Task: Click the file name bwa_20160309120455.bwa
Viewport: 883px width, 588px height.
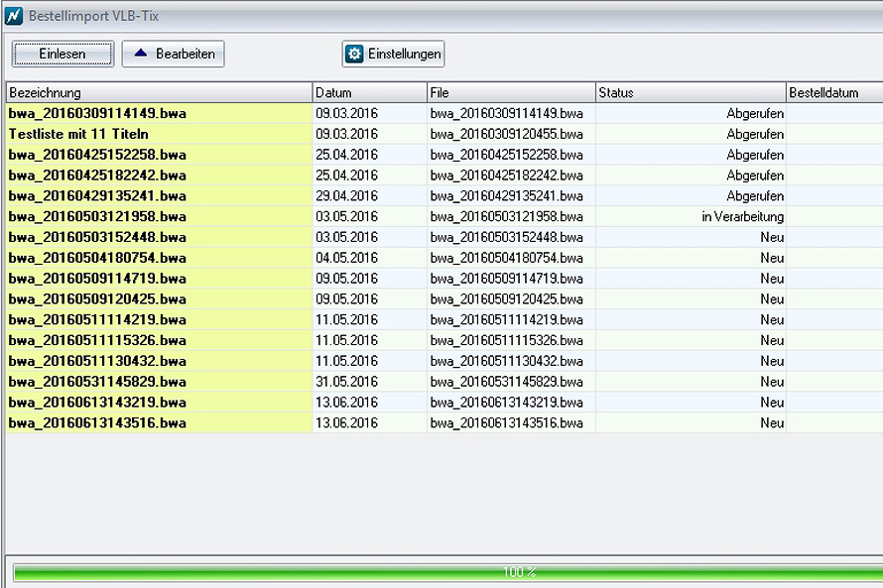Action: [x=506, y=134]
